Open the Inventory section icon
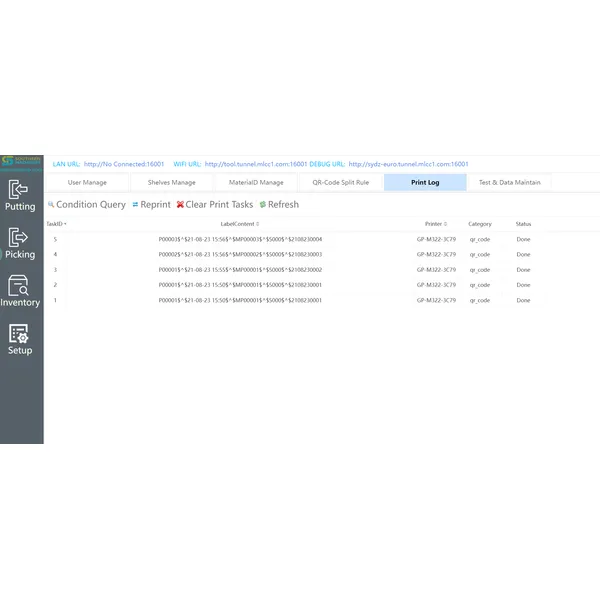The height and width of the screenshot is (600, 600). [18, 285]
